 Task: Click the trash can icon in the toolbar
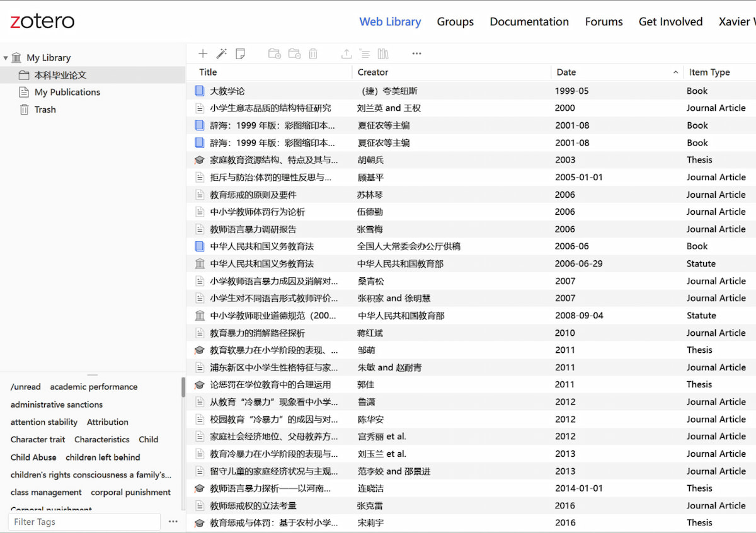coord(313,54)
